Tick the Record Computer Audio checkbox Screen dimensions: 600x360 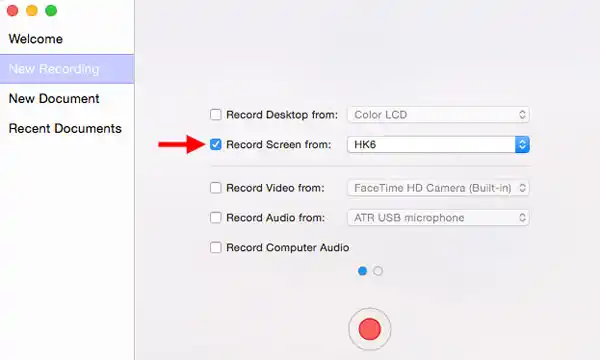coord(215,248)
